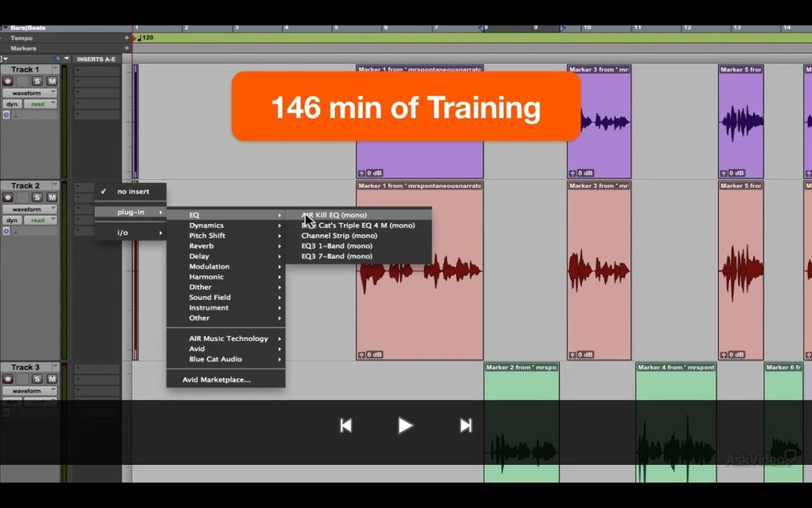The image size is (812, 508).
Task: Mute Track 1
Action: (x=52, y=81)
